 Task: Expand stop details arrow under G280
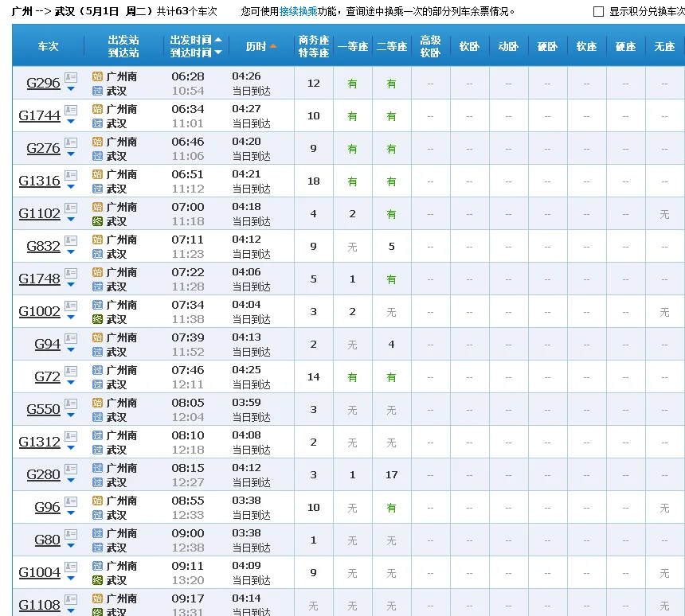pos(71,481)
